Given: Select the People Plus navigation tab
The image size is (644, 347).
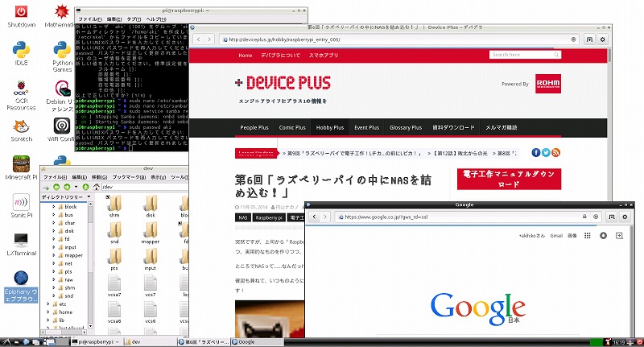Looking at the screenshot, I should pos(254,128).
